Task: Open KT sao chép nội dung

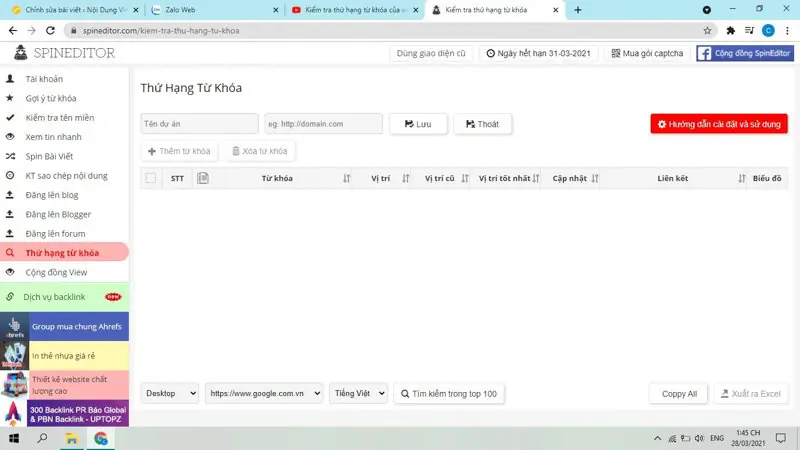Action: click(66, 176)
